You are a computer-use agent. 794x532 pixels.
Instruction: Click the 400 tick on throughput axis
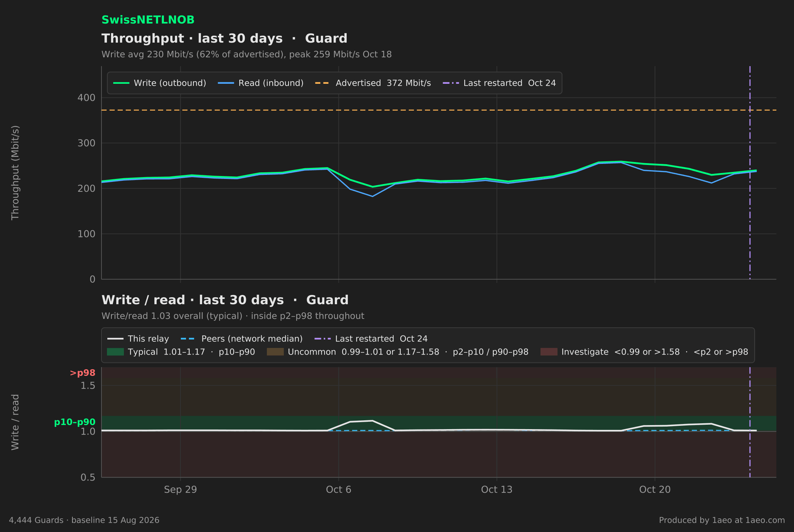coord(86,98)
